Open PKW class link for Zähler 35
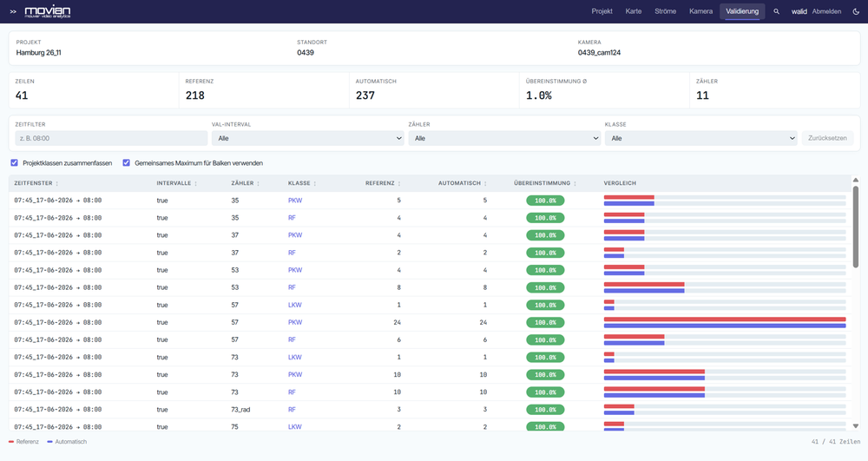 click(x=295, y=201)
